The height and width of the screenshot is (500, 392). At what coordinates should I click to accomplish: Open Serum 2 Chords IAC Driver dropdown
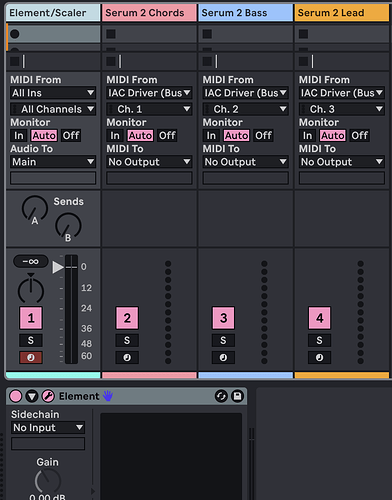[x=149, y=93]
